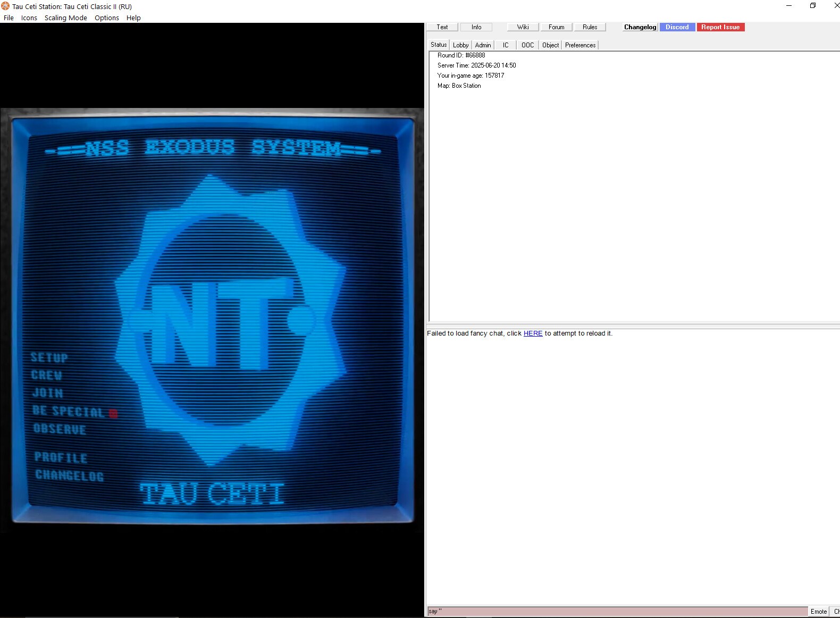Switch to the Preferences tab

click(x=580, y=45)
